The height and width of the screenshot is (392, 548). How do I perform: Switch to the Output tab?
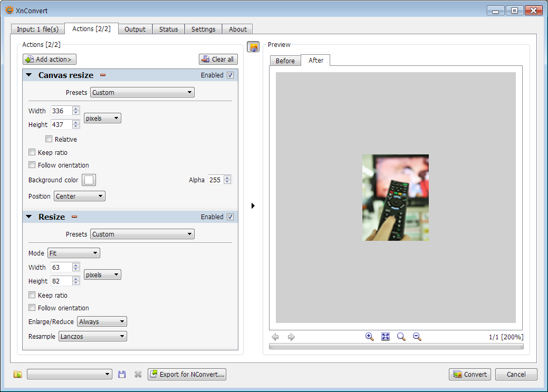pos(135,29)
